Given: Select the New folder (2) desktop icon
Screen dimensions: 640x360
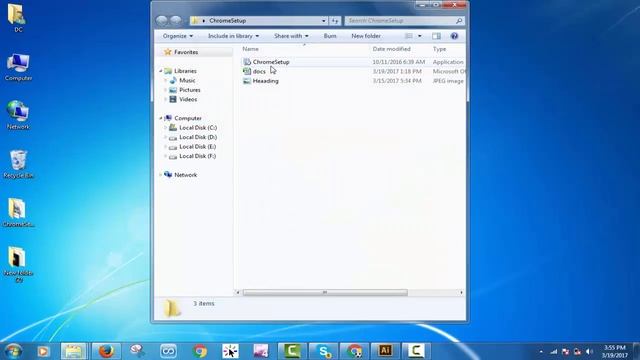Looking at the screenshot, I should coord(18,264).
